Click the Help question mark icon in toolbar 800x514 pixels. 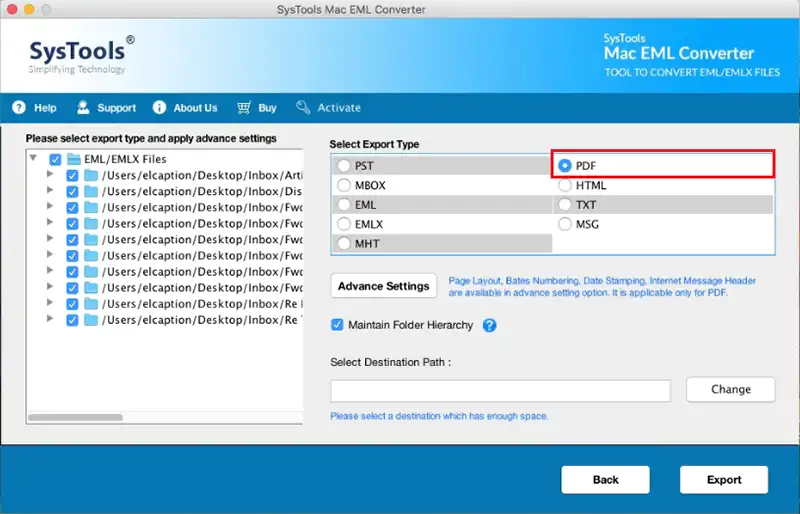tap(19, 107)
